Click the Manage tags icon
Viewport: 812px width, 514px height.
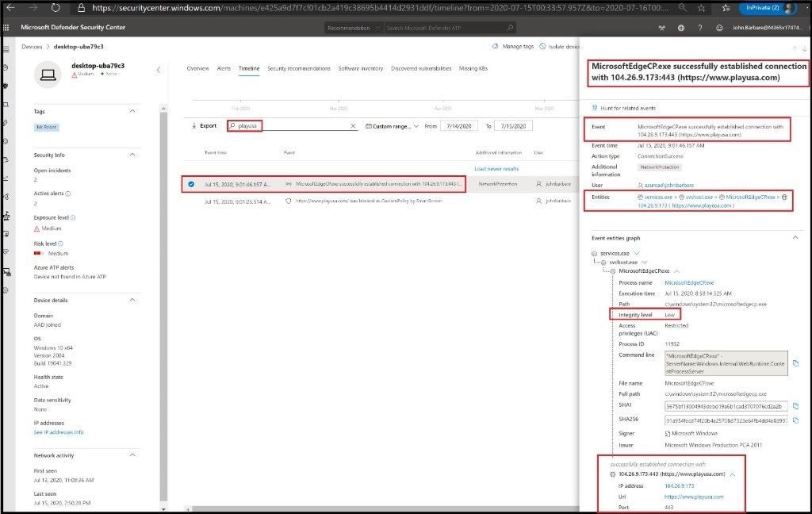(x=495, y=46)
